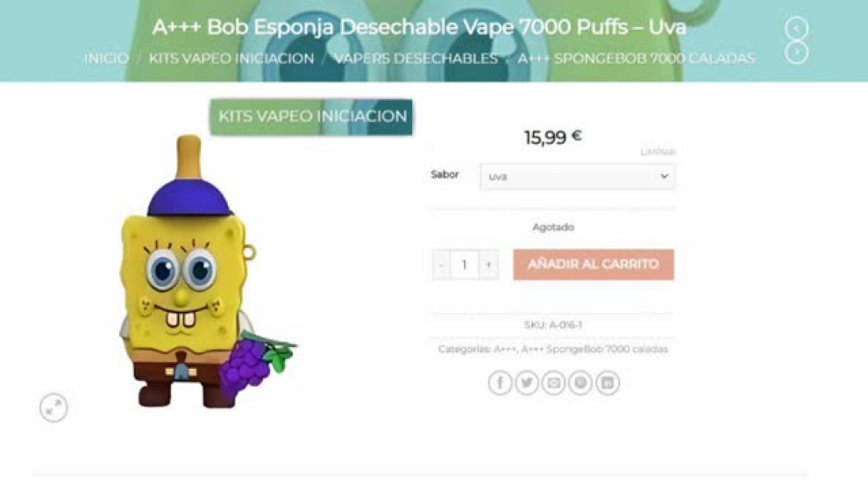The width and height of the screenshot is (868, 488).
Task: Open the SpongeBob vape product image
Action: (x=205, y=271)
